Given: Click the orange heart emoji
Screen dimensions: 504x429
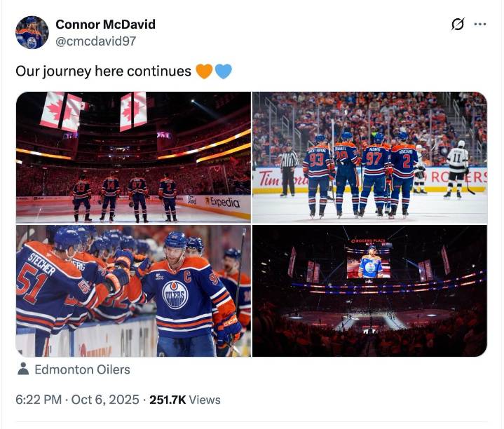Looking at the screenshot, I should click(204, 71).
